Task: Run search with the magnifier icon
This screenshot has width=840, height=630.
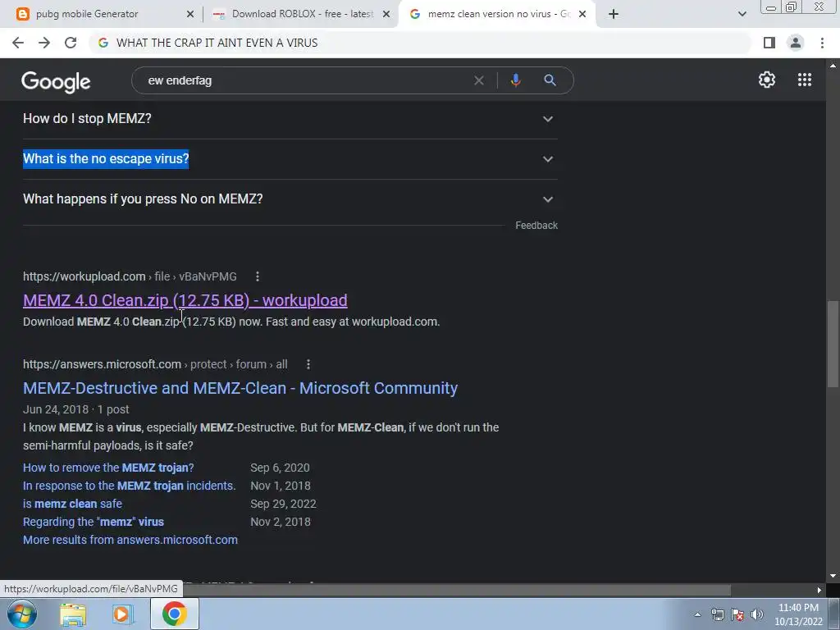Action: tap(550, 80)
